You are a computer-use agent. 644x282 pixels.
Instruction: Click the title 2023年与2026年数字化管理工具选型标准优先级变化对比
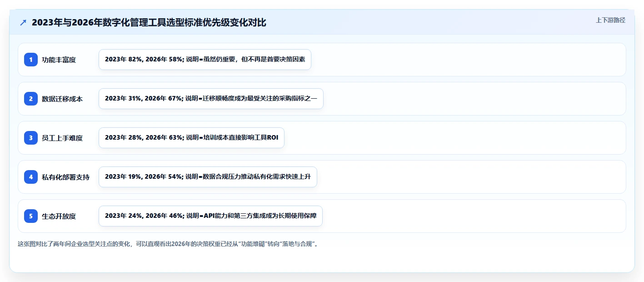click(149, 23)
